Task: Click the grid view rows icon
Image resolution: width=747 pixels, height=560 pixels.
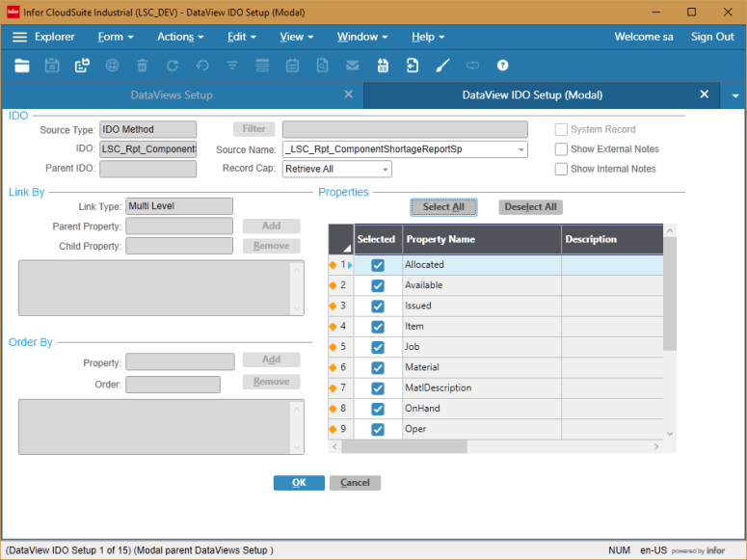Action: pyautogui.click(x=262, y=66)
